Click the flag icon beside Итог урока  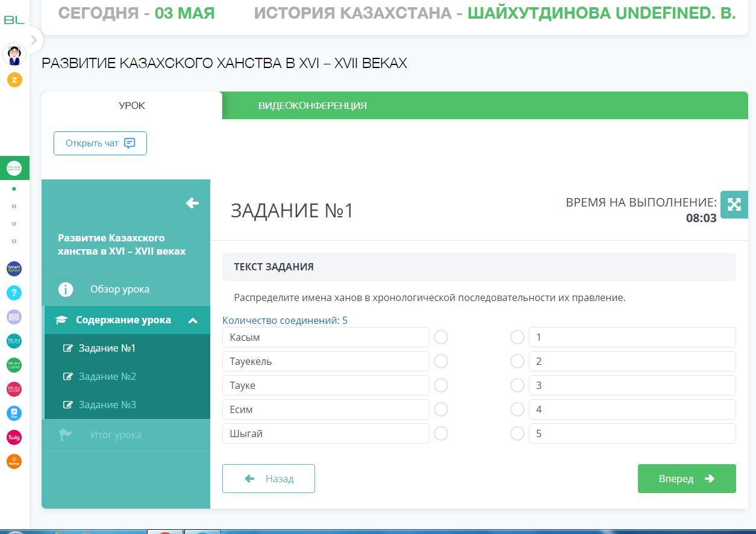tap(66, 435)
